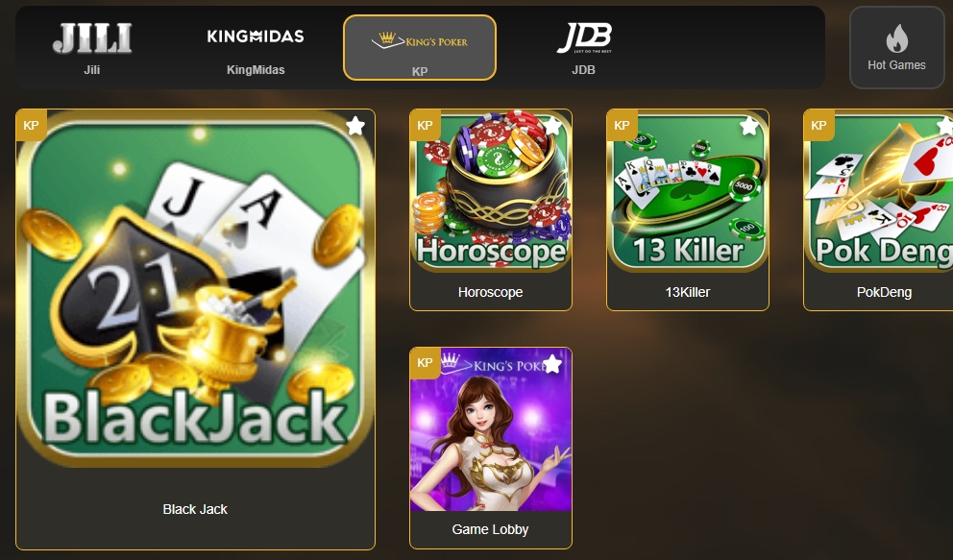Open the Game Lobby thumbnail
This screenshot has width=953, height=560.
(x=491, y=429)
